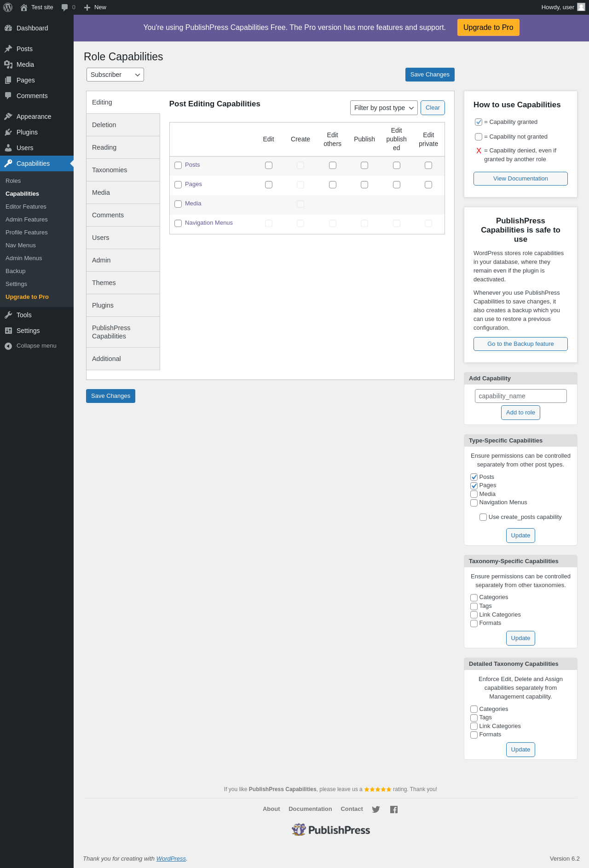Click the View Documentation button

[520, 179]
